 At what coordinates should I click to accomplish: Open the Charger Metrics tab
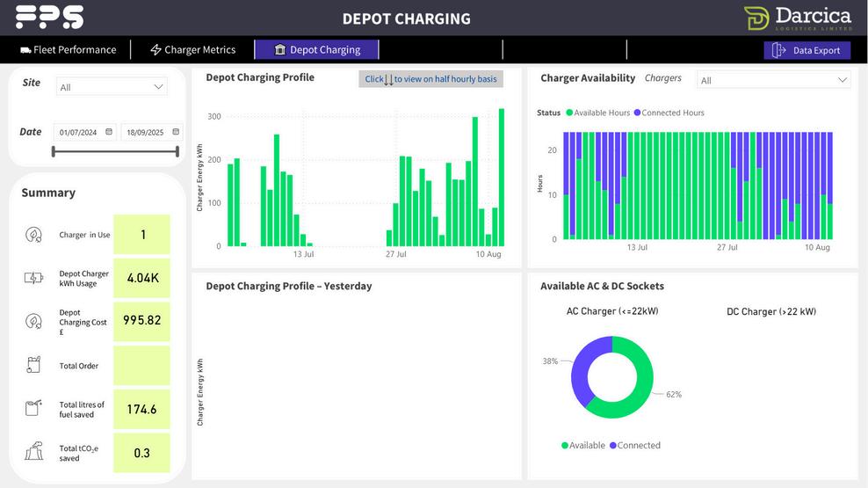coord(193,50)
